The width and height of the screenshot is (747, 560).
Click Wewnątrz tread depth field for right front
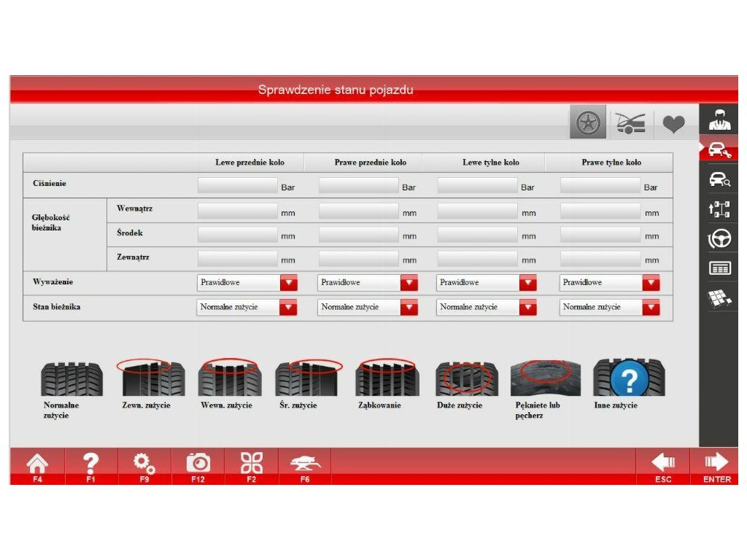pos(359,211)
